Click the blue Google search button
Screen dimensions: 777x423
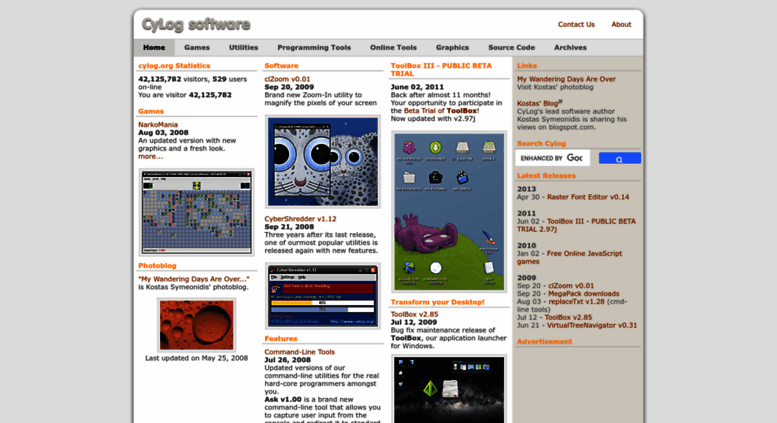pyautogui.click(x=619, y=159)
